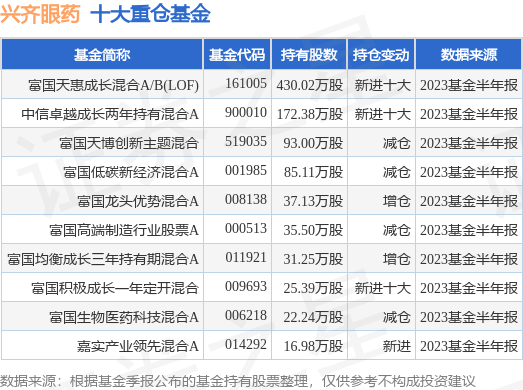Click the 数据来源 footnote disclaimer text
Viewport: 523px width, 390px height.
(237, 381)
